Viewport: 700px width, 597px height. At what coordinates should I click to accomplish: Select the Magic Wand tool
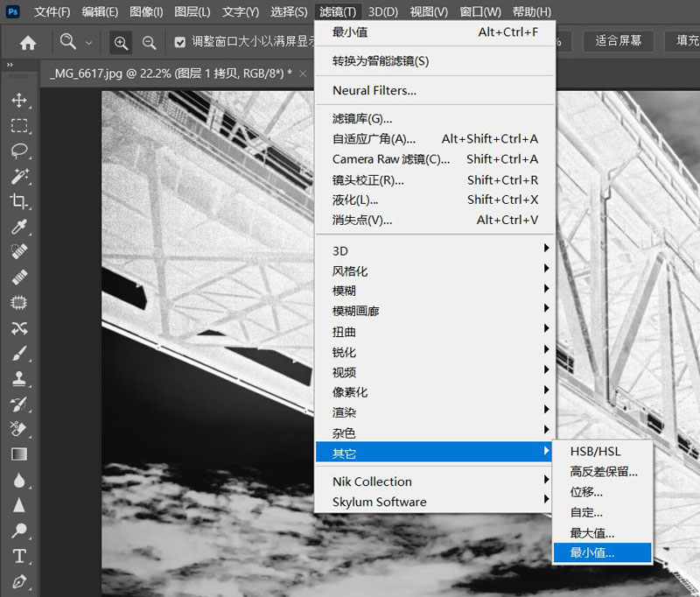[x=19, y=176]
